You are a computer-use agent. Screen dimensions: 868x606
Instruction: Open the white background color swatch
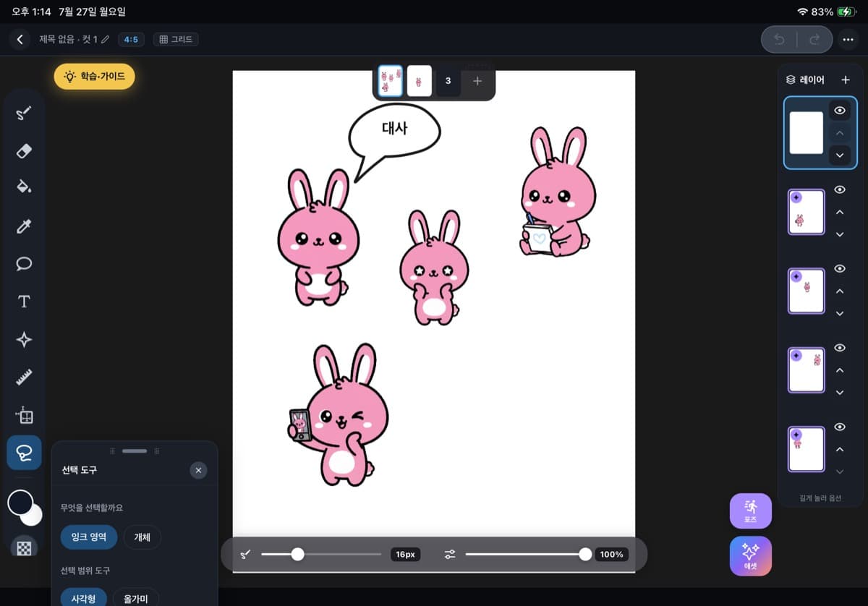(x=33, y=516)
